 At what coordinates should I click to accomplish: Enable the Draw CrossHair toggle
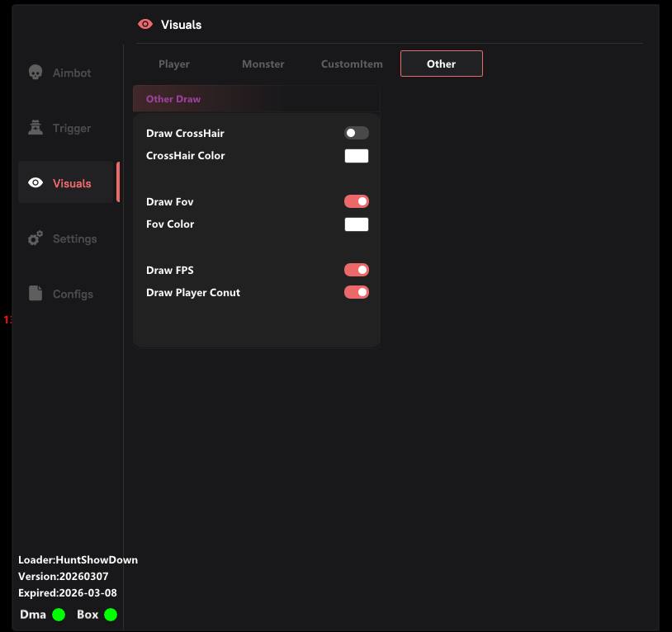click(x=357, y=133)
